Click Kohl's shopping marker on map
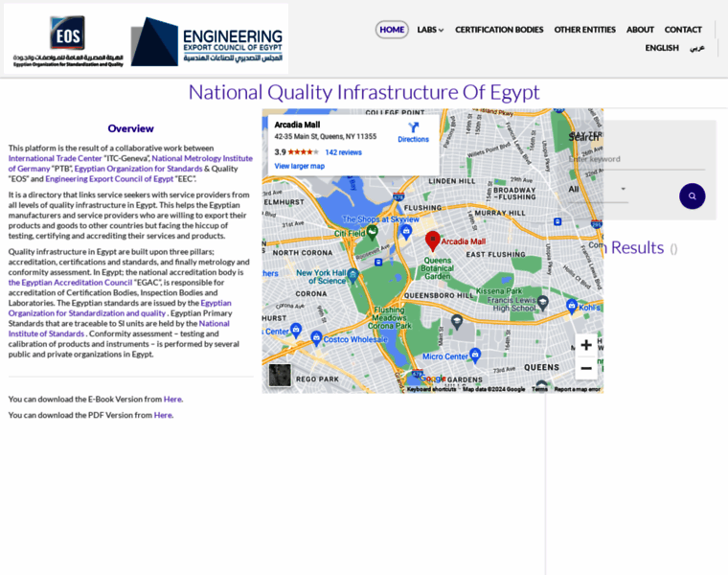 coord(572,306)
